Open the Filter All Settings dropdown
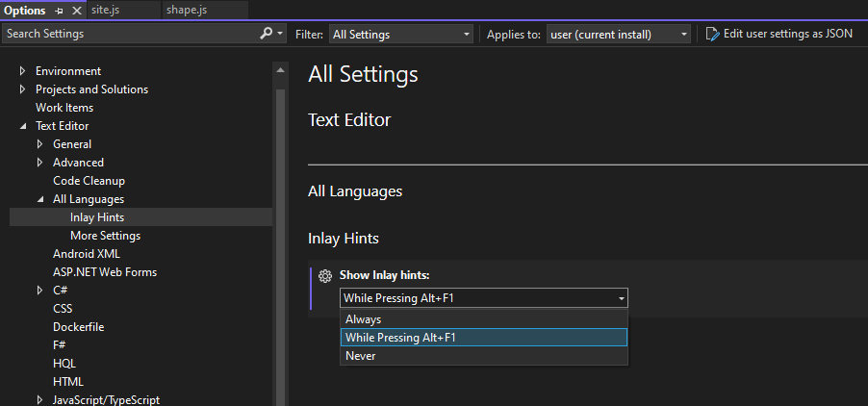868x406 pixels. pyautogui.click(x=400, y=34)
